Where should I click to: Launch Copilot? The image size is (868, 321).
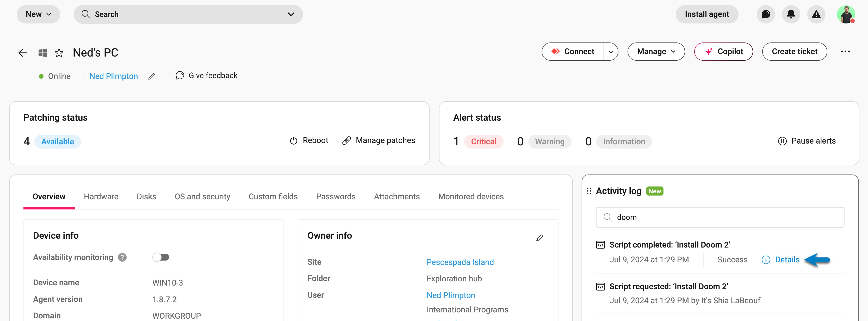click(x=723, y=52)
